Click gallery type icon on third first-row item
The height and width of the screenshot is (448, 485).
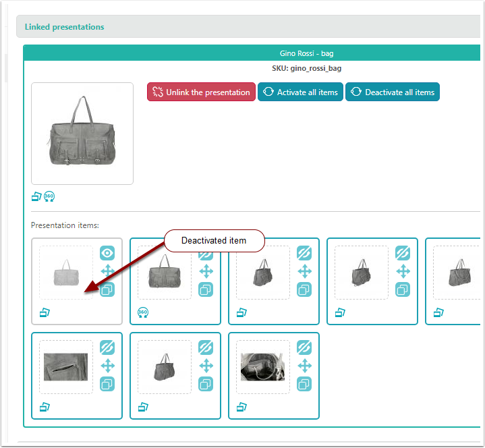[x=241, y=312]
